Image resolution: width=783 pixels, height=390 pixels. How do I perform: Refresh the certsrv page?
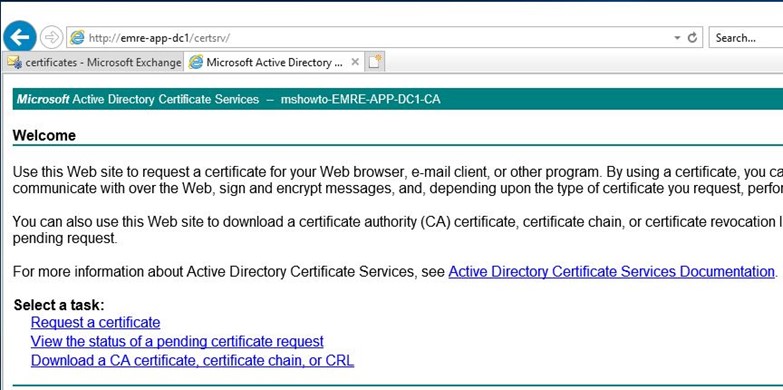click(x=692, y=37)
